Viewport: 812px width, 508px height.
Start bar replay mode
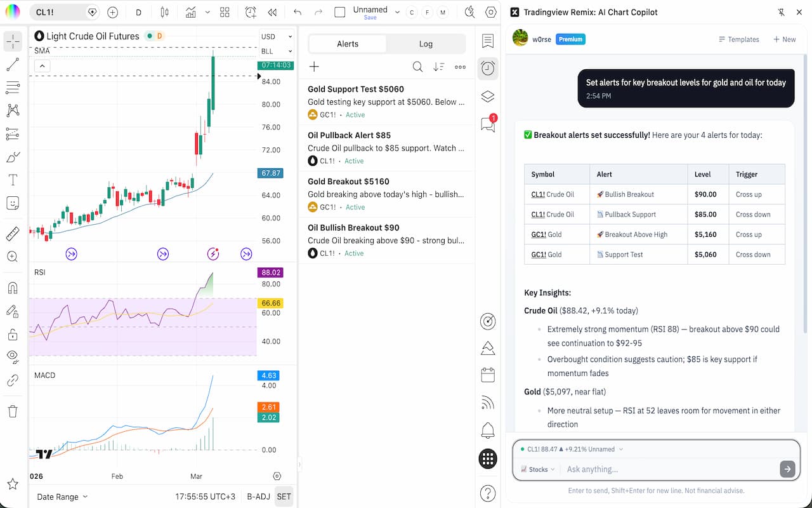pos(272,12)
